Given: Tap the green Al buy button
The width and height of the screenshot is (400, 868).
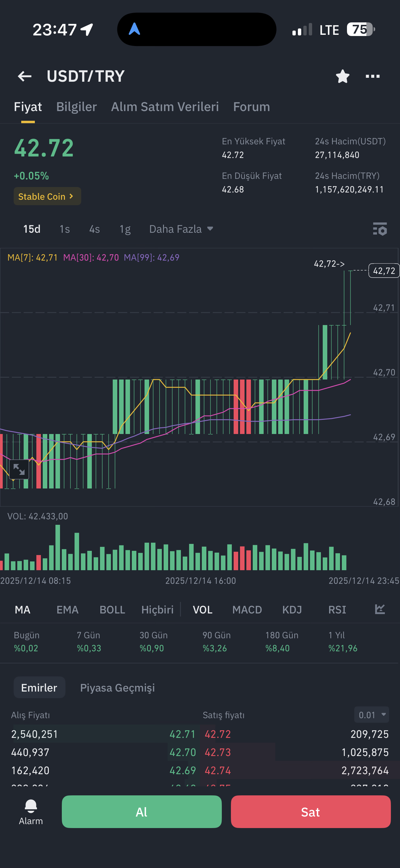Looking at the screenshot, I should point(142,812).
